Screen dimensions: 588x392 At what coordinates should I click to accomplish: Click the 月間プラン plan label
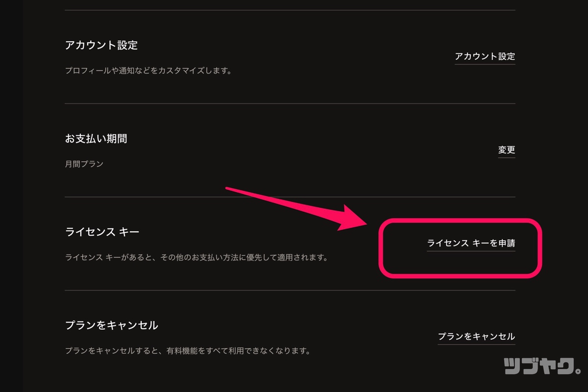coord(84,164)
